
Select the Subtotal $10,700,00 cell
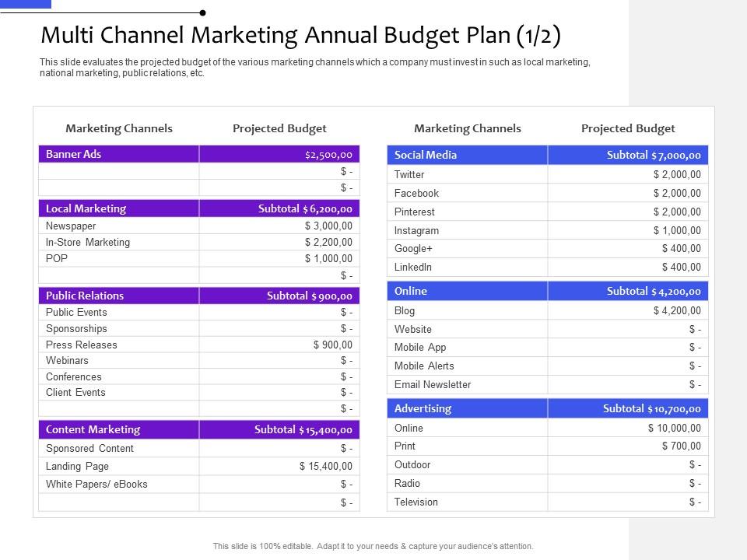(x=651, y=408)
